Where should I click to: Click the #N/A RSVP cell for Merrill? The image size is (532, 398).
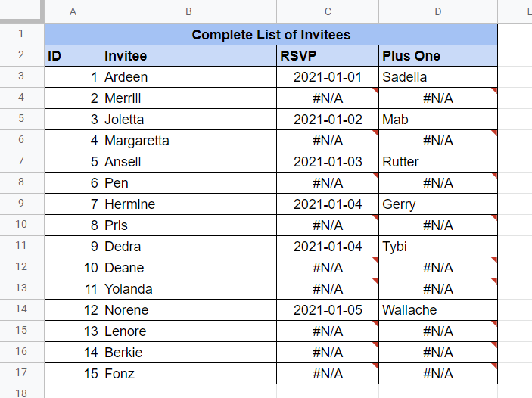coord(328,98)
